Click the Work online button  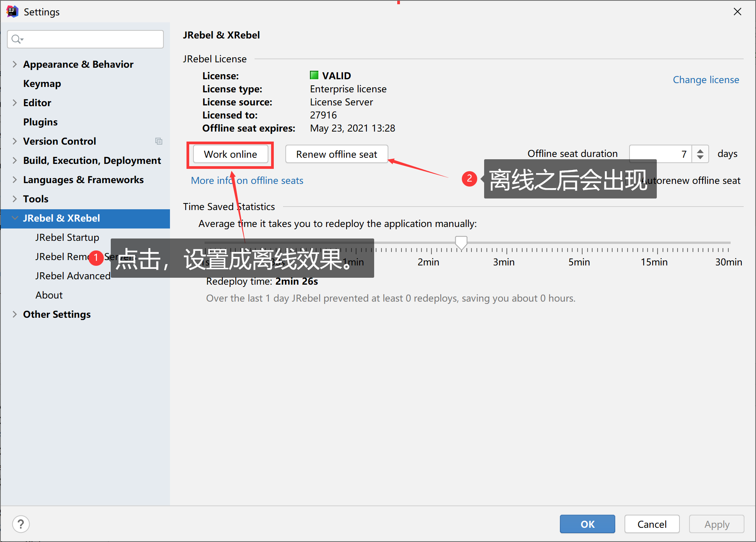[x=230, y=154]
